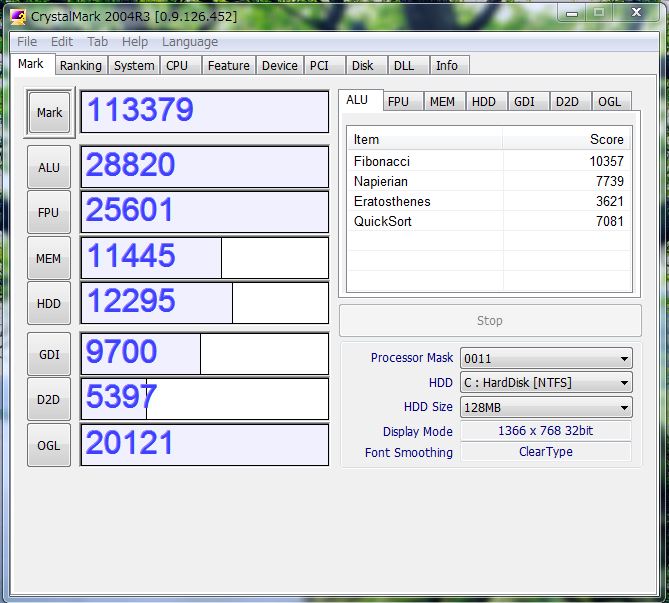Image resolution: width=669 pixels, height=603 pixels.
Task: Open the HDD Size dropdown
Action: pos(545,407)
